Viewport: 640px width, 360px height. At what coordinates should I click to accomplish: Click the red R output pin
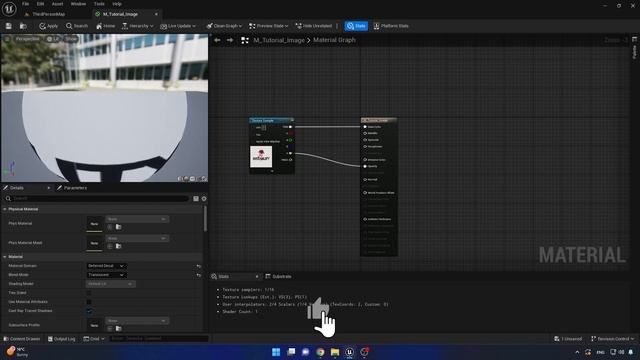click(290, 133)
